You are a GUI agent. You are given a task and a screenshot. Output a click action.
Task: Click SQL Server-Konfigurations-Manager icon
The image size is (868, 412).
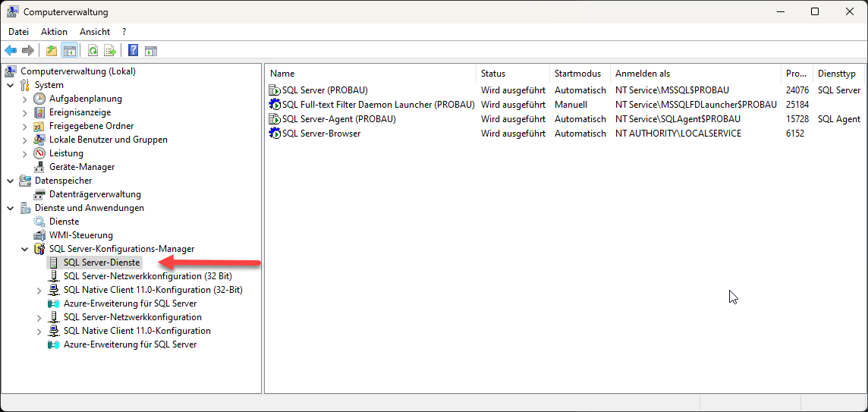tap(39, 249)
